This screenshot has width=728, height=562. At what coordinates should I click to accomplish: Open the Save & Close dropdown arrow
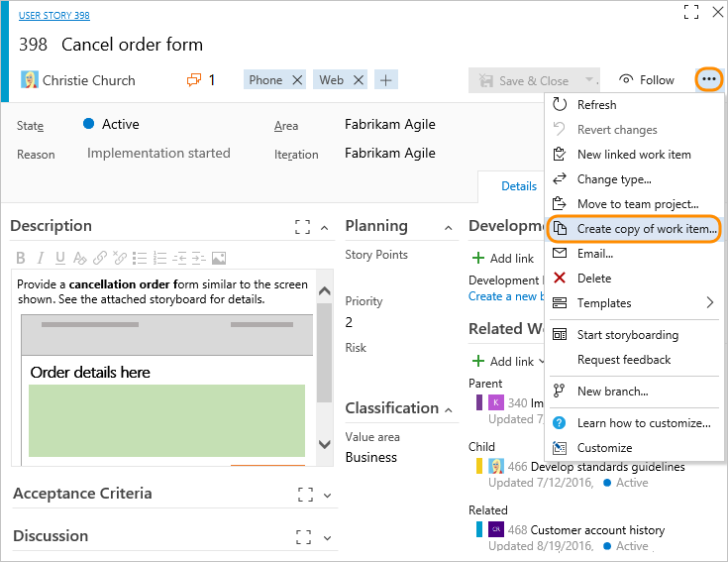(x=588, y=80)
